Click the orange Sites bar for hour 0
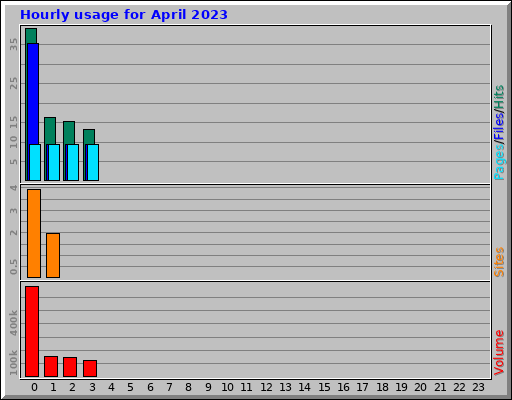Image resolution: width=512 pixels, height=400 pixels. (x=34, y=233)
